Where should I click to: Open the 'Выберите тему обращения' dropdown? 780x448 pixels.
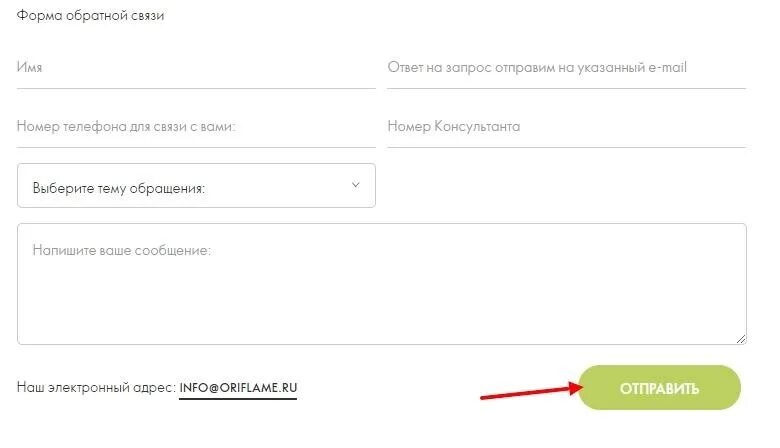pyautogui.click(x=196, y=185)
